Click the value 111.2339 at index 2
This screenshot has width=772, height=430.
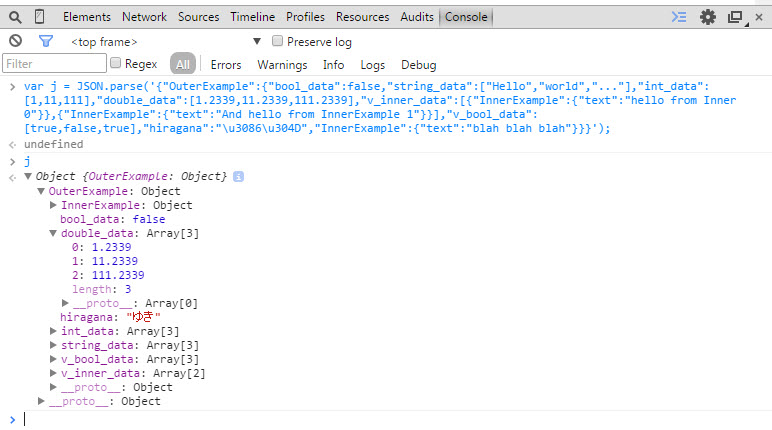118,275
